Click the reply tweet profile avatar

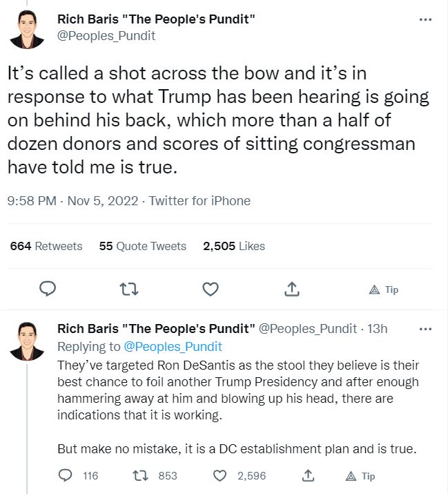click(x=28, y=340)
